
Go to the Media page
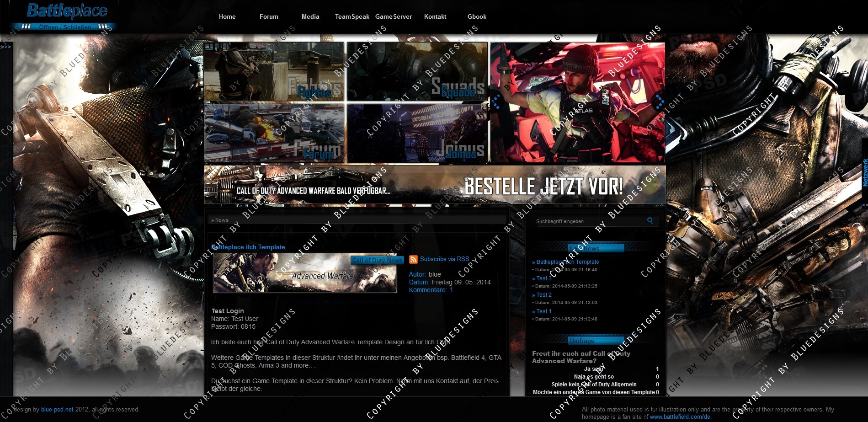pos(310,16)
